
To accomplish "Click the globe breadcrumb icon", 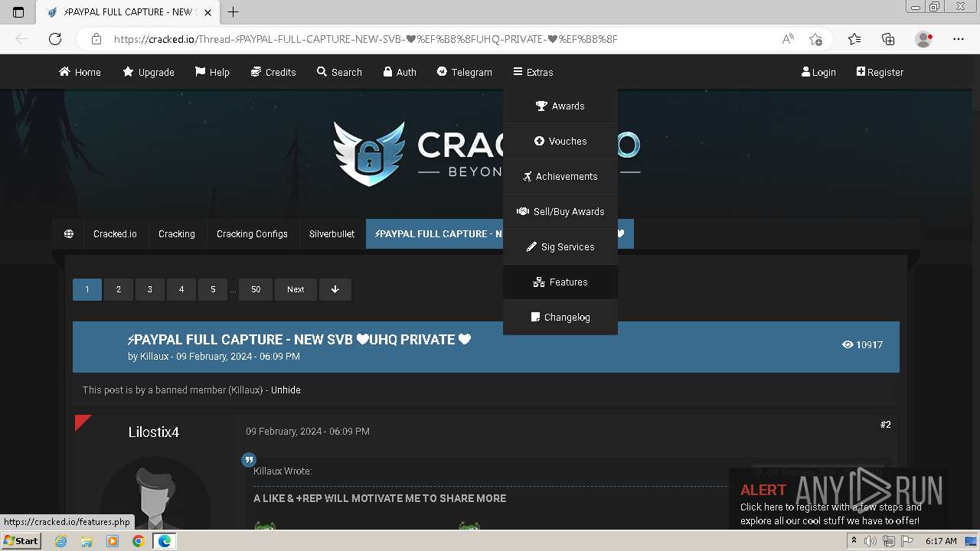I will 69,234.
